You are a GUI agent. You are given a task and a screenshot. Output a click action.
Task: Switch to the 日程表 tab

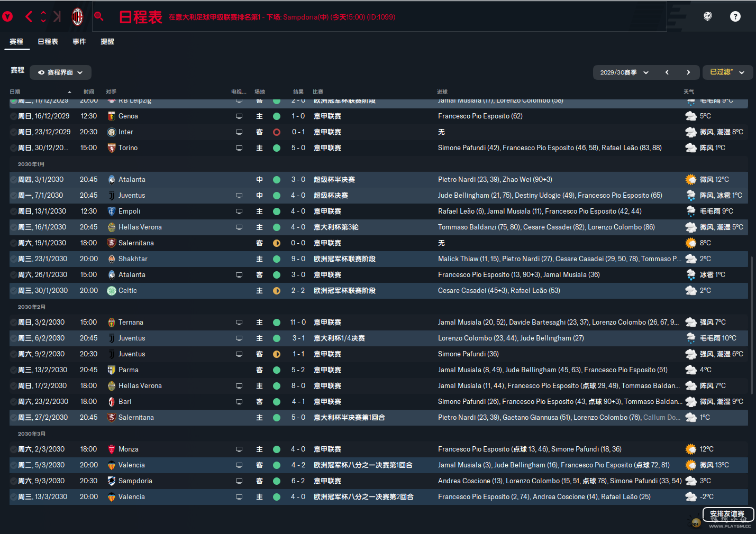pyautogui.click(x=48, y=42)
